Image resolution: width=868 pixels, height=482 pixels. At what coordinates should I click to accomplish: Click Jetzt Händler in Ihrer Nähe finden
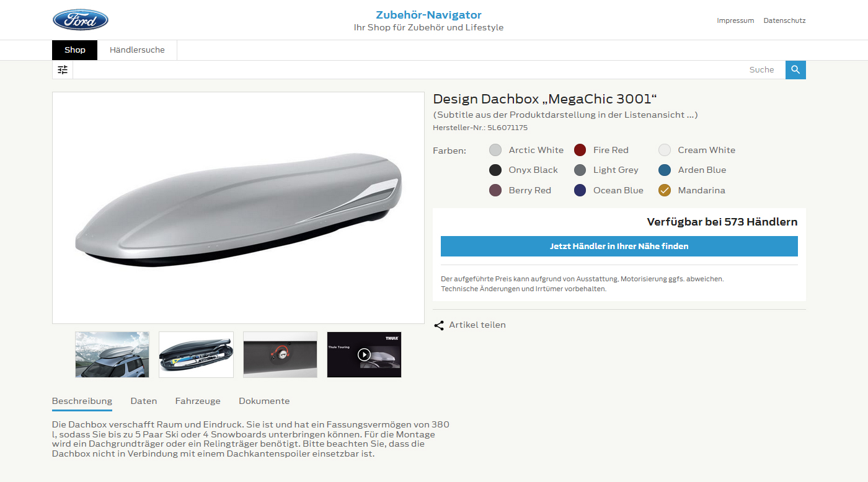[x=619, y=246]
